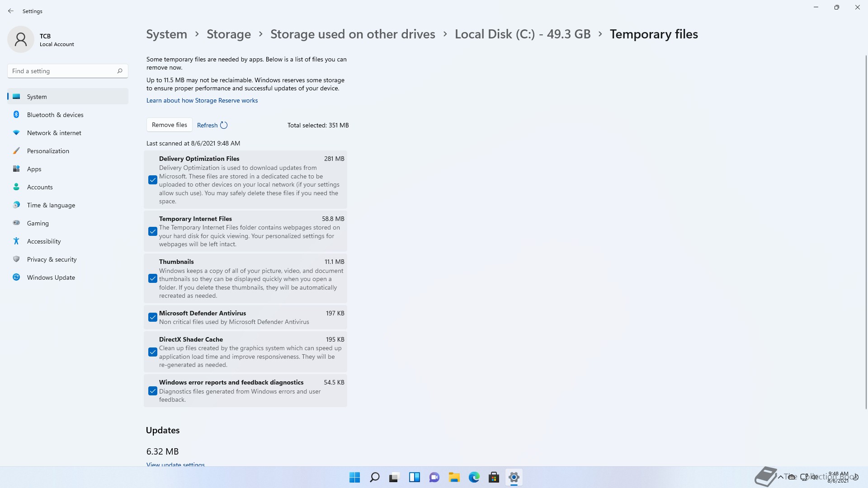Open Bluetooth & devices settings

68,115
